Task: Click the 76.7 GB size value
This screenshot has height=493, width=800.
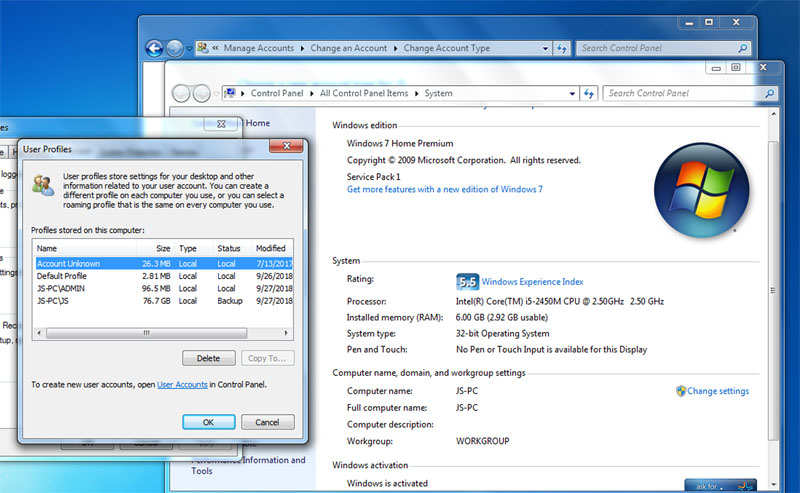Action: (156, 301)
